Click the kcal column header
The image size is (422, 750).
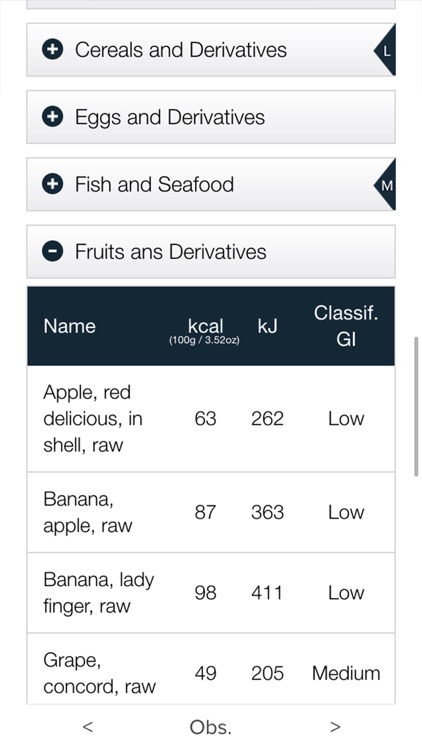click(205, 330)
